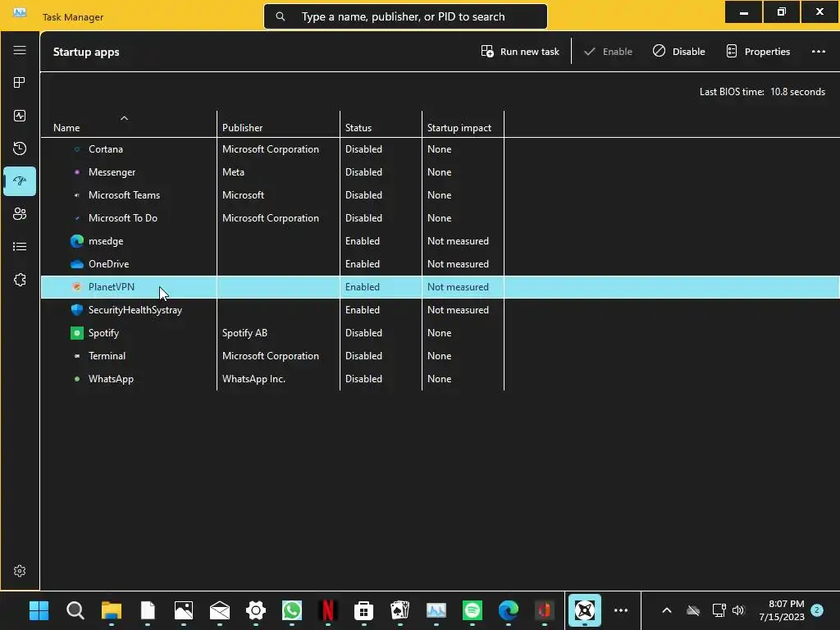Click the SecurityHealthSystray name text
The width and height of the screenshot is (840, 630).
(135, 310)
